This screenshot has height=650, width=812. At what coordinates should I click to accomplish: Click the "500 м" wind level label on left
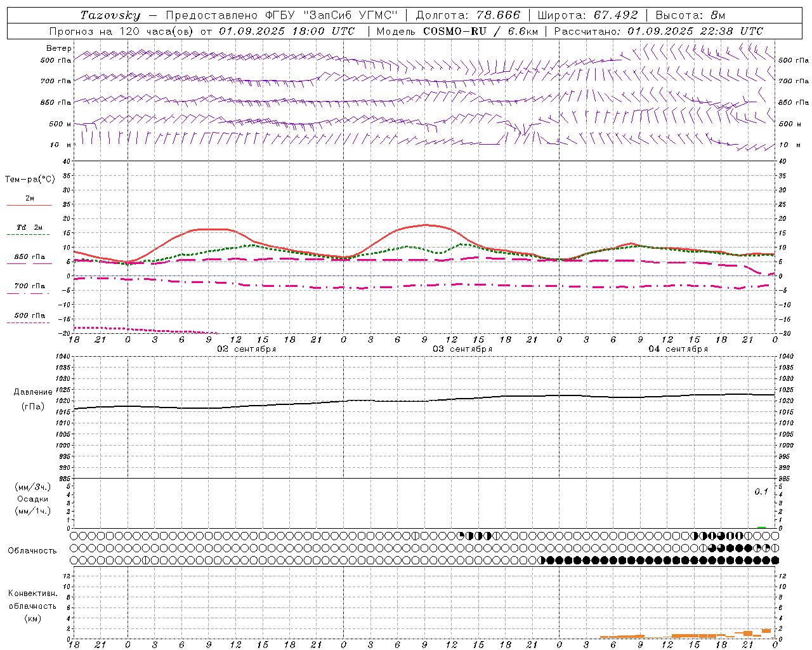tap(60, 124)
